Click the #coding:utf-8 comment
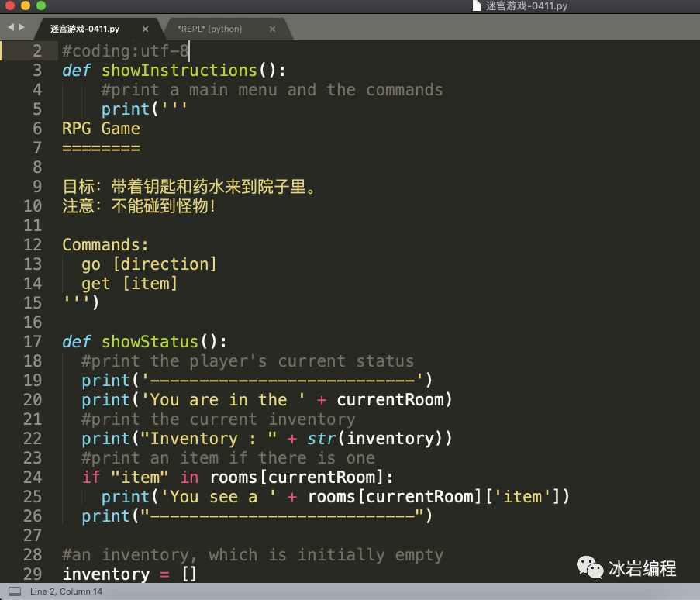 coord(126,51)
